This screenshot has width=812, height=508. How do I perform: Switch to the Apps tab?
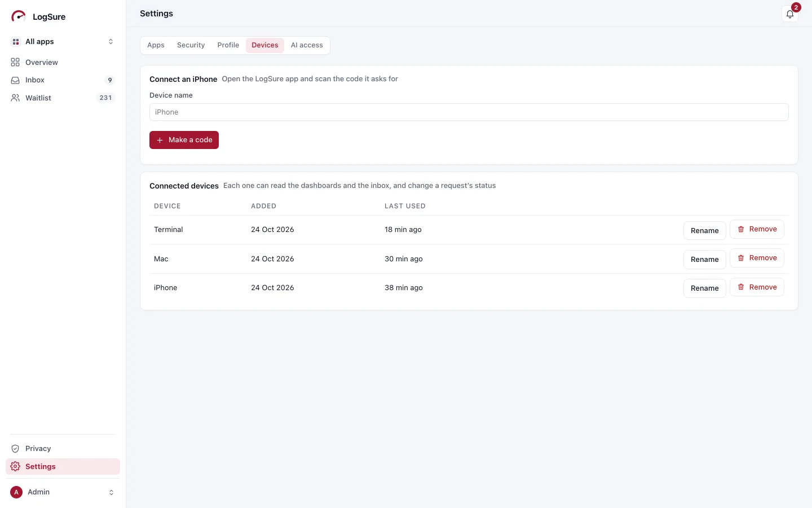click(x=156, y=45)
